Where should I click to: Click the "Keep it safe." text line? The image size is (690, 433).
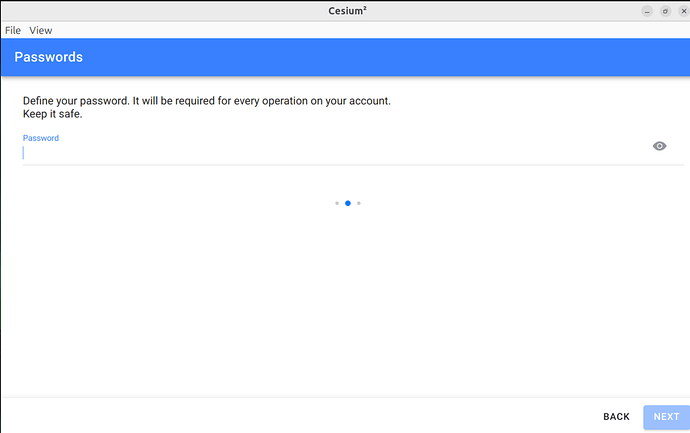coord(52,114)
